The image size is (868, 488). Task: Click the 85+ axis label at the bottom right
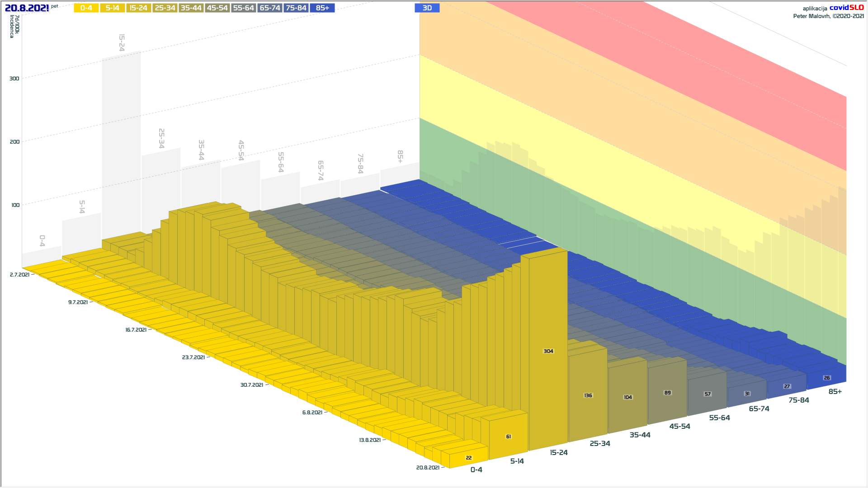(835, 392)
